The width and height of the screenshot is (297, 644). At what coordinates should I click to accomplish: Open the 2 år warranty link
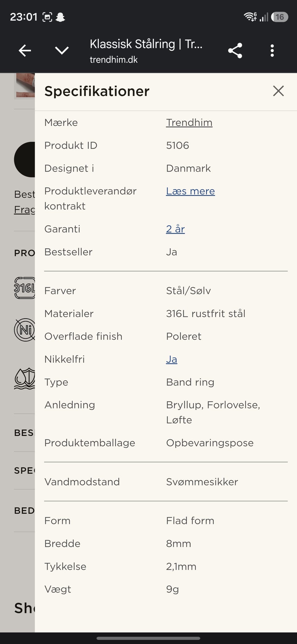[x=175, y=229]
